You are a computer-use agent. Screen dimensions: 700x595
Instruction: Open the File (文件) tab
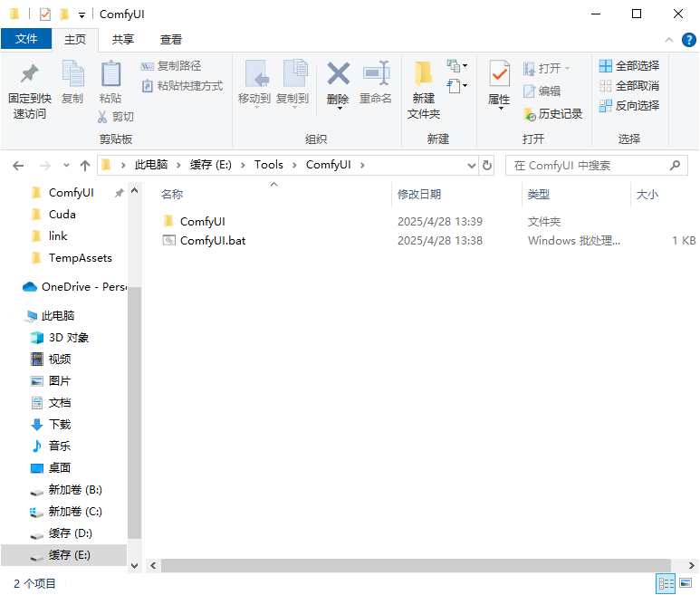click(x=26, y=39)
